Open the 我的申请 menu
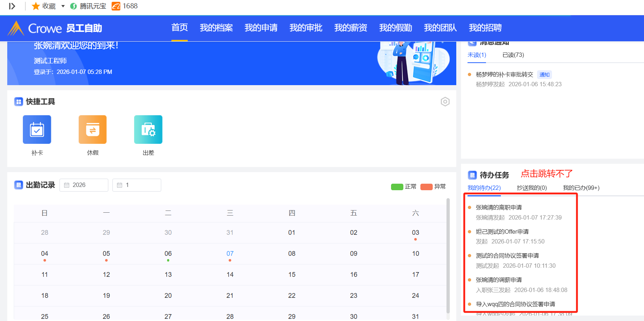 coord(261,28)
